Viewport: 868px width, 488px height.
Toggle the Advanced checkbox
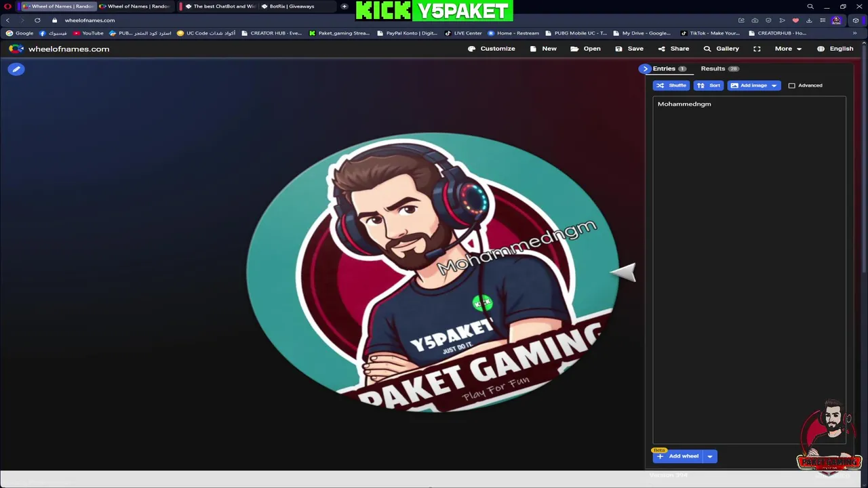pyautogui.click(x=791, y=85)
